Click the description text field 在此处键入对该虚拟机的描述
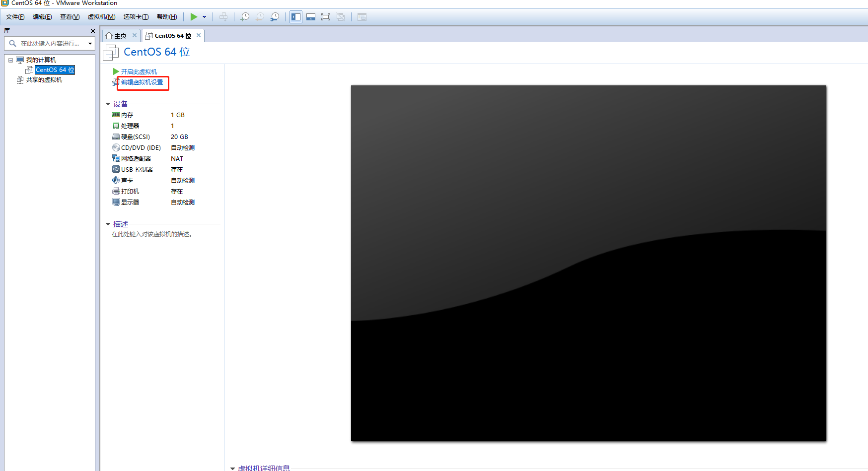Screen dimensions: 868x471 coord(152,234)
